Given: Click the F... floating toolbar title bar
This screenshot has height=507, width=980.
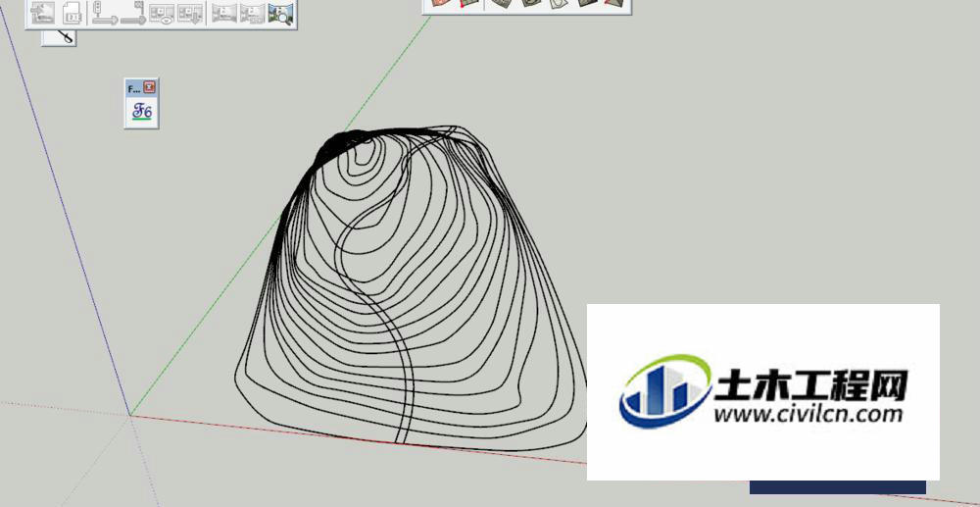Looking at the screenshot, I should point(141,87).
